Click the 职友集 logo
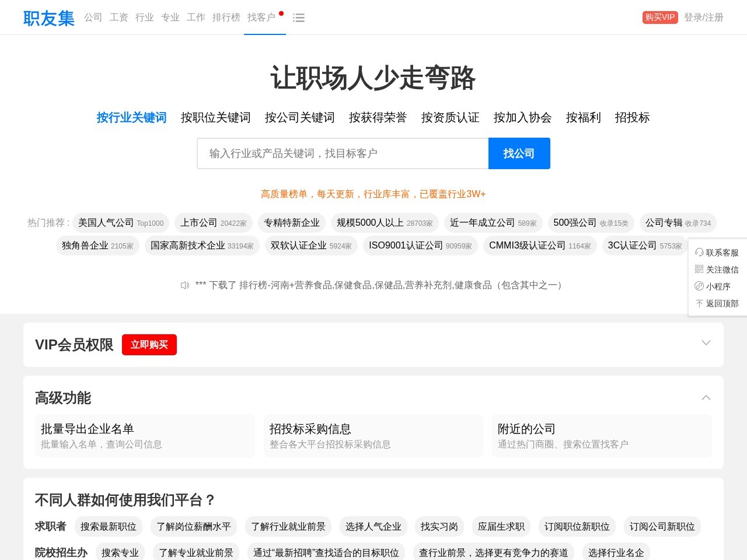 48,18
